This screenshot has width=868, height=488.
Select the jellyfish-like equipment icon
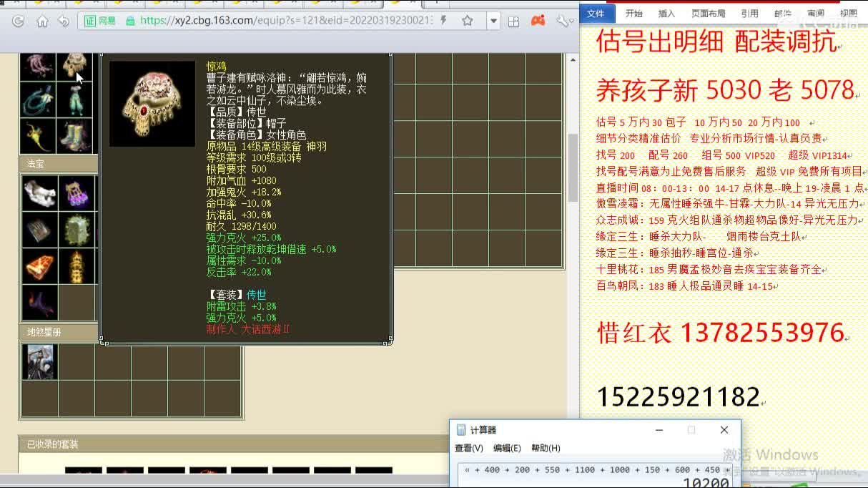(38, 65)
